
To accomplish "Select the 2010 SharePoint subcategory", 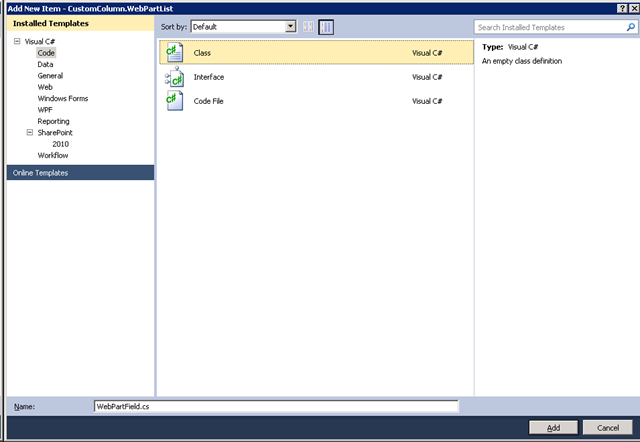I will (x=60, y=144).
